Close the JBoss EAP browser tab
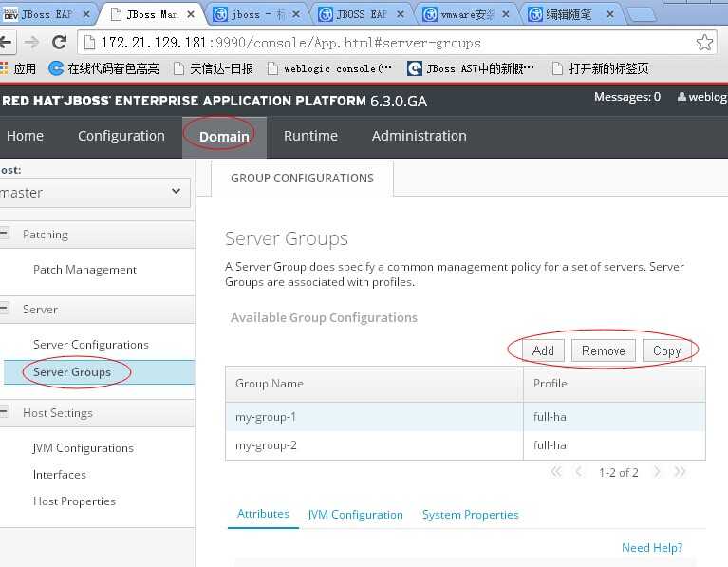728x567 pixels. coord(86,15)
